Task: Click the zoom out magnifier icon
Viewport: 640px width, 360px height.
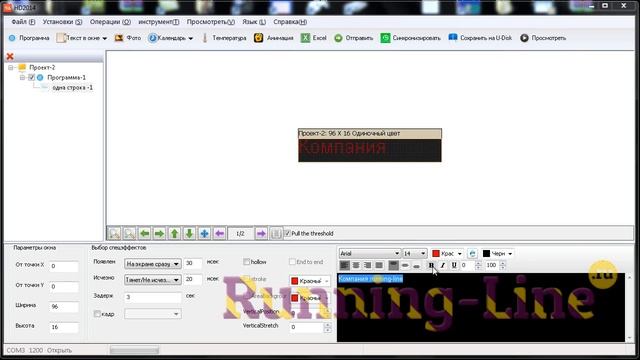Action: [129, 233]
